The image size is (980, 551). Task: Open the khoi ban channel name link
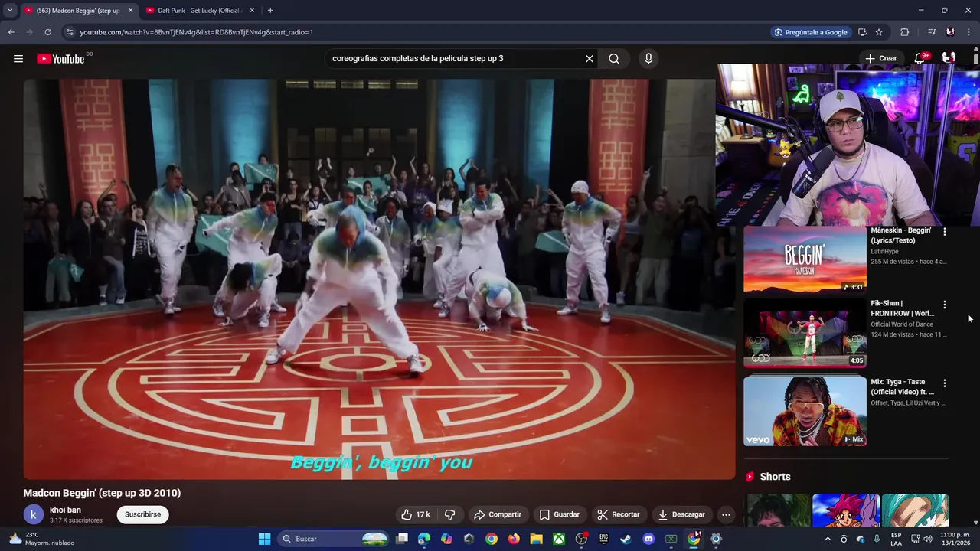[x=65, y=510]
